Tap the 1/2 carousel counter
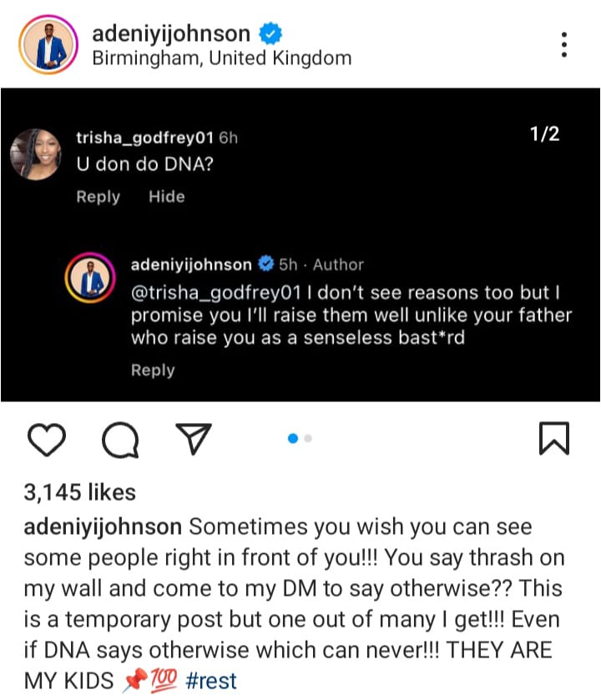 tap(544, 134)
